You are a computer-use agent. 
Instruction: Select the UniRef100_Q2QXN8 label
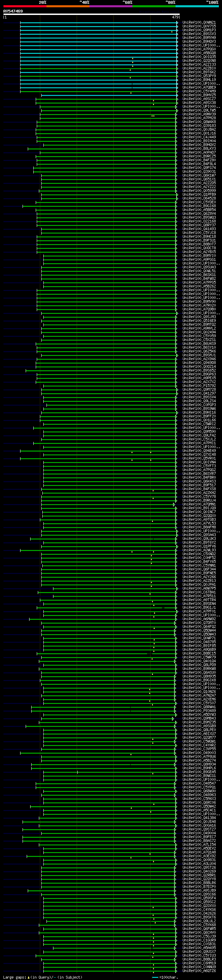pyautogui.click(x=199, y=60)
